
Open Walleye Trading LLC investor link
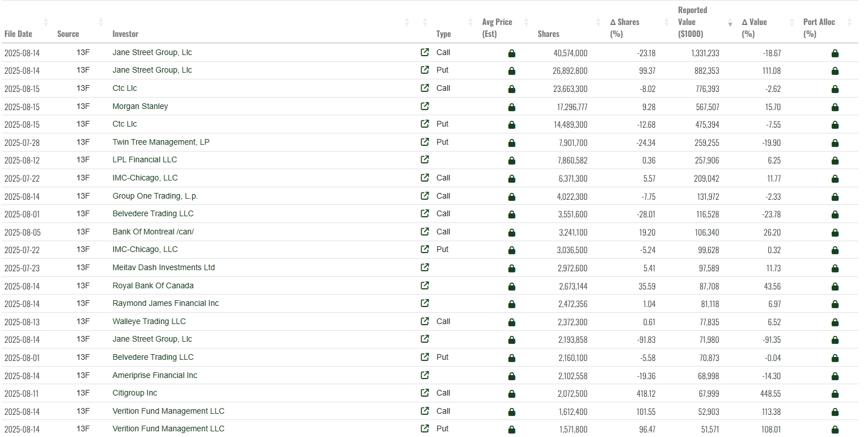point(149,321)
